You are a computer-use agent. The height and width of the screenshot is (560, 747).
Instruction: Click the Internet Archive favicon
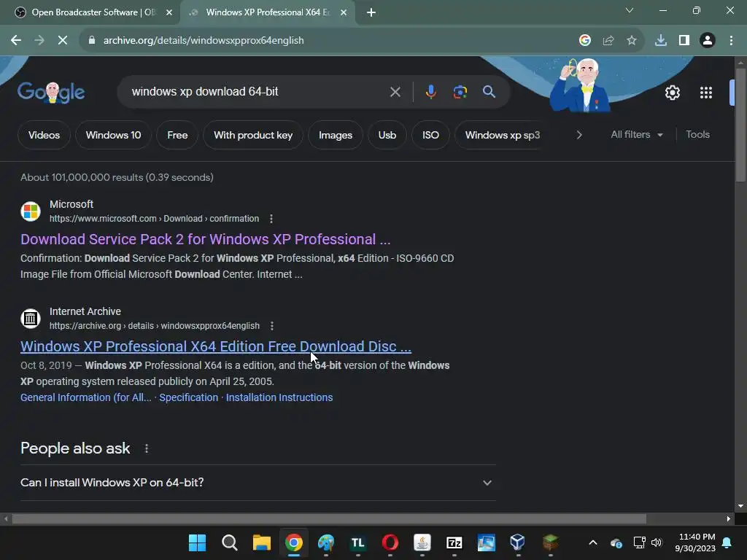coord(31,318)
